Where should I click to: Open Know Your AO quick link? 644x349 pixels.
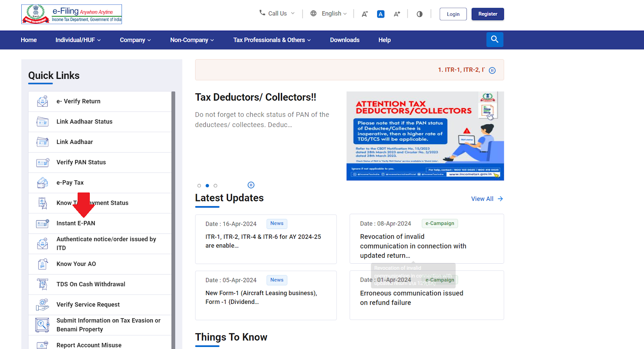pyautogui.click(x=100, y=264)
